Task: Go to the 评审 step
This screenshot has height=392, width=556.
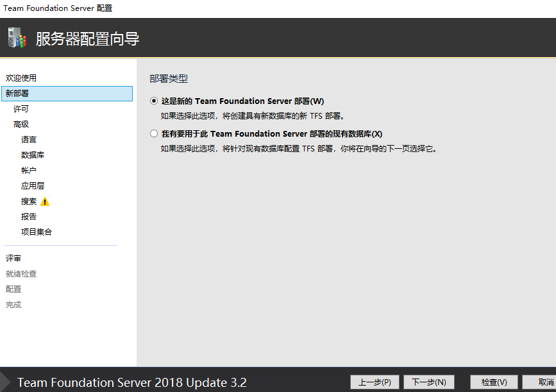Action: [x=13, y=259]
